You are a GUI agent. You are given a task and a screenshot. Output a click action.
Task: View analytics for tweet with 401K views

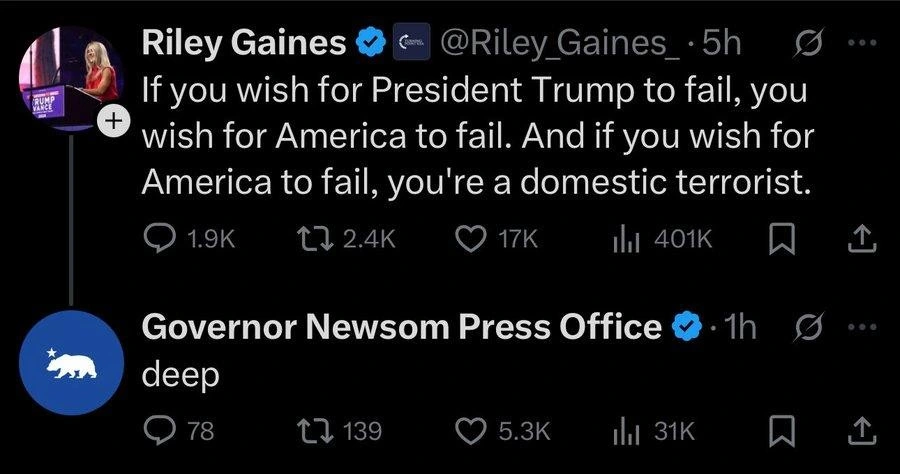[628, 239]
